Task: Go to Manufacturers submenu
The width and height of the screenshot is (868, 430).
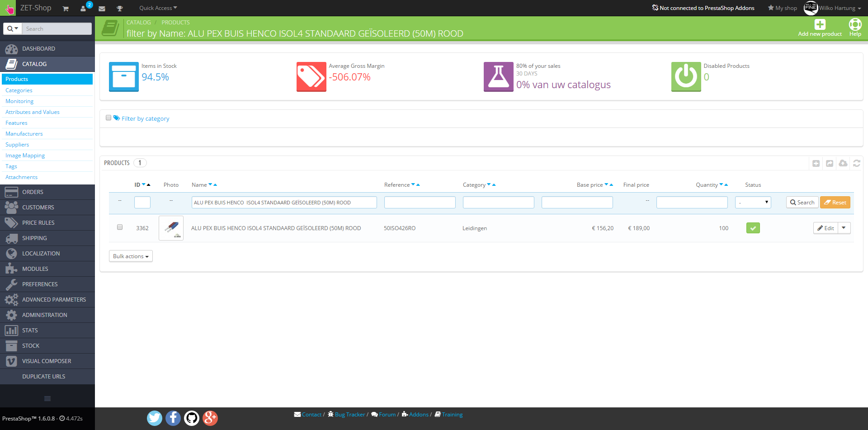Action: point(24,134)
